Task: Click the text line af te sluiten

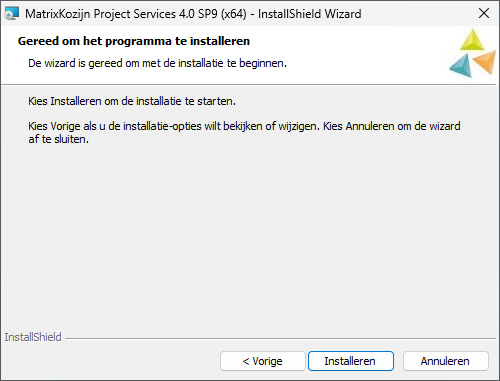Action: point(59,139)
